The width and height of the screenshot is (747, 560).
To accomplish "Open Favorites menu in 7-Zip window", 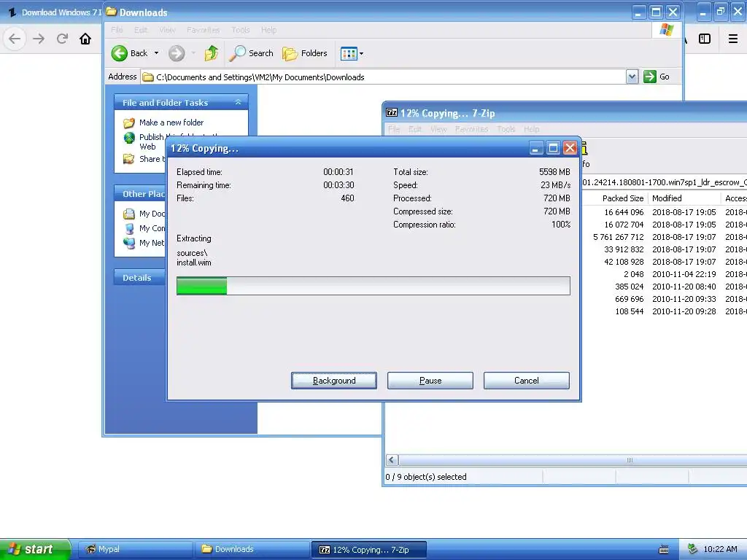I will [472, 129].
